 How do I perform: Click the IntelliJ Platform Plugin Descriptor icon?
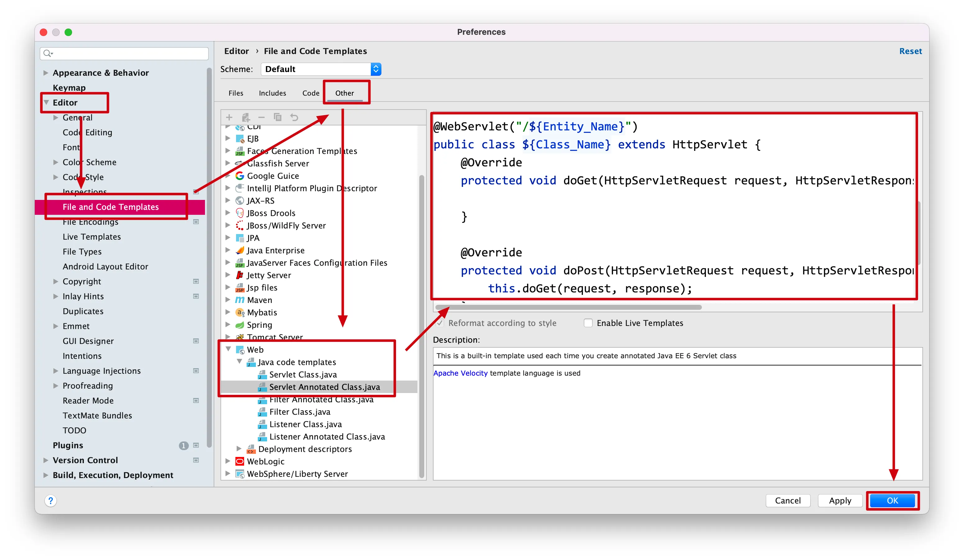click(240, 188)
